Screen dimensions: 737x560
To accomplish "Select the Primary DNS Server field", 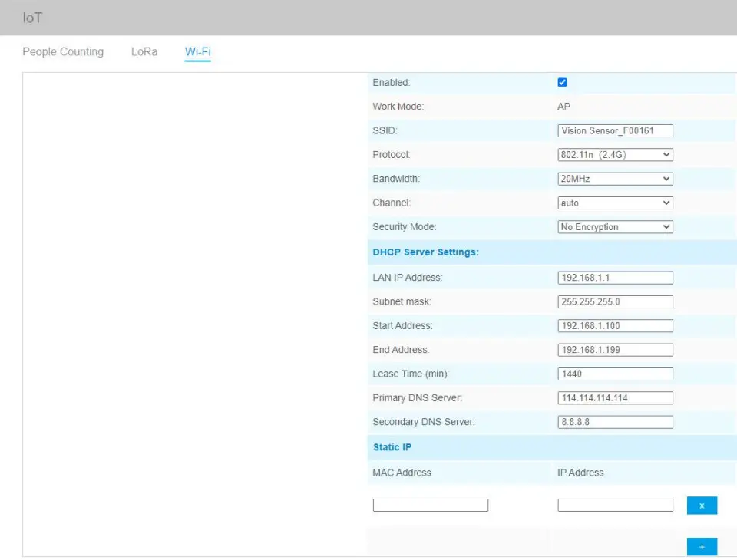I will (x=615, y=398).
